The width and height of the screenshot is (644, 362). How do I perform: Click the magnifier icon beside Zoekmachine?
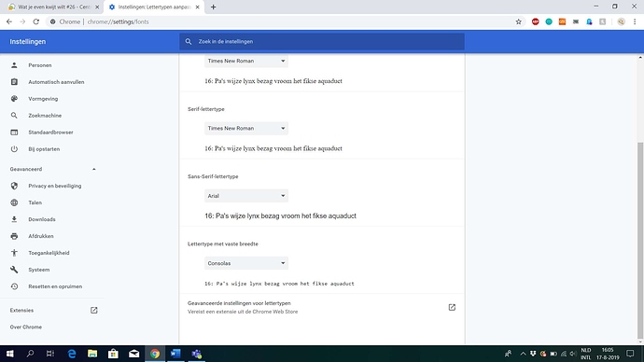pos(14,116)
